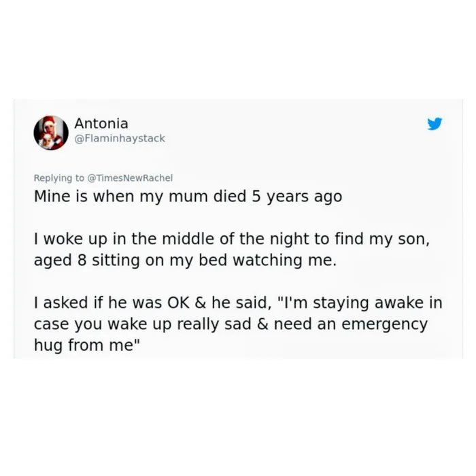
Task: Select the line starting "I asked if he"
Action: (x=238, y=303)
